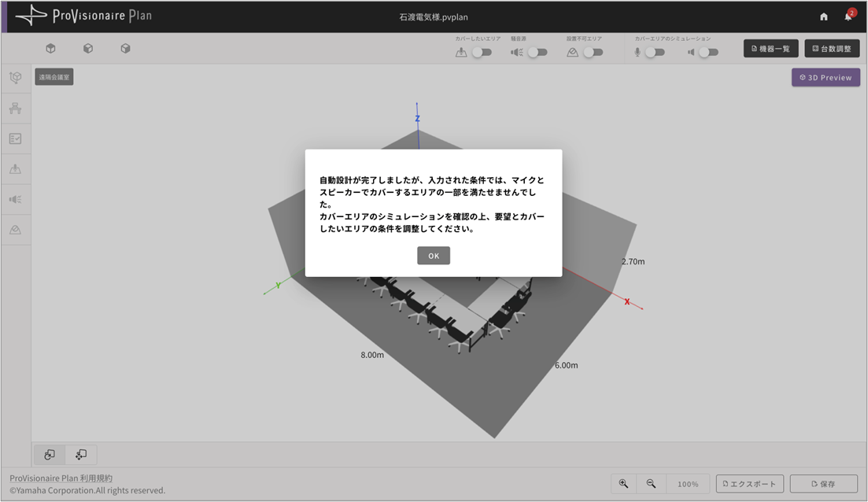Open notifications bell with red badge
868x502 pixels.
pyautogui.click(x=848, y=17)
